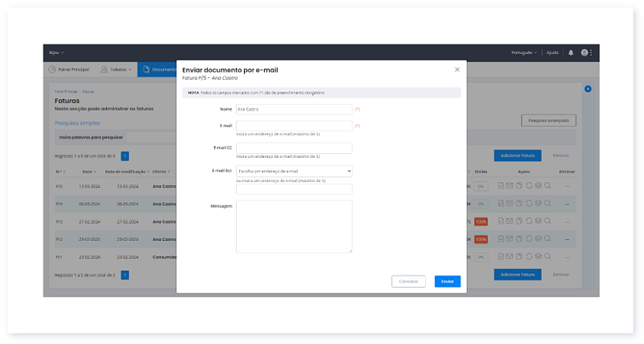Screen dimensions: 644x344
Task: Click circular arrows icon in row P/1
Action: [529, 256]
